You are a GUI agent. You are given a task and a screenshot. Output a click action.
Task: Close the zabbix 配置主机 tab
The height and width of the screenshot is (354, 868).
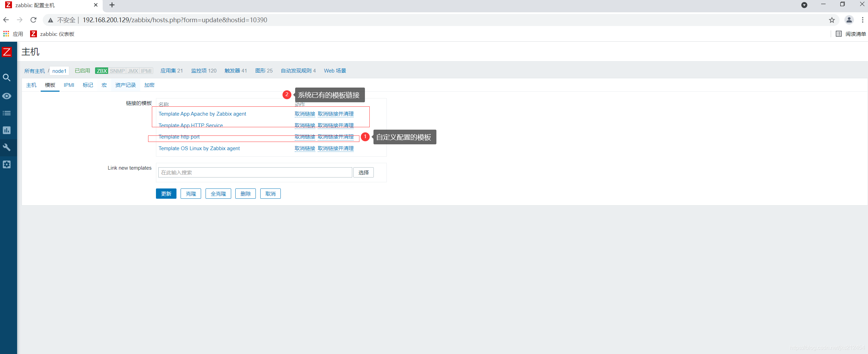point(96,5)
